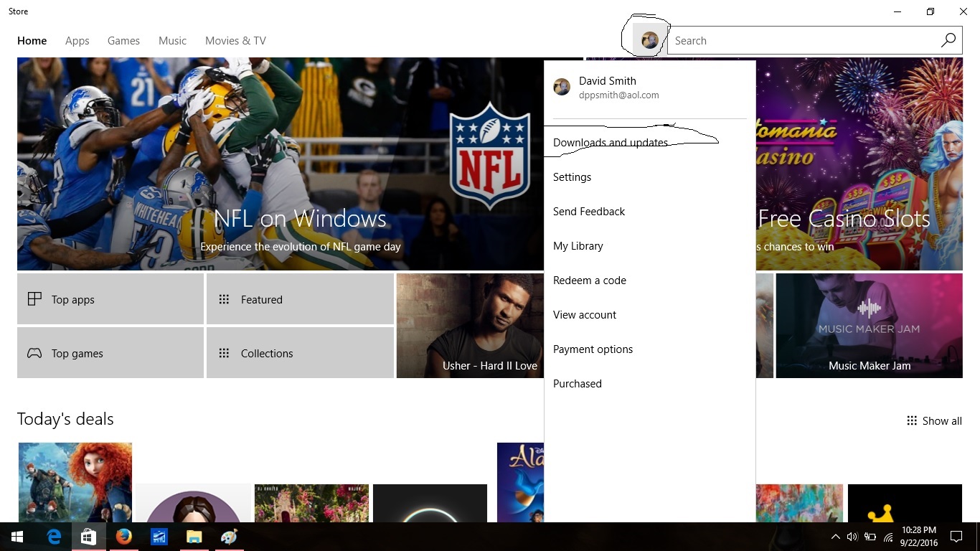This screenshot has height=551, width=980.
Task: Click the Wi-Fi network tray icon
Action: coord(888,537)
